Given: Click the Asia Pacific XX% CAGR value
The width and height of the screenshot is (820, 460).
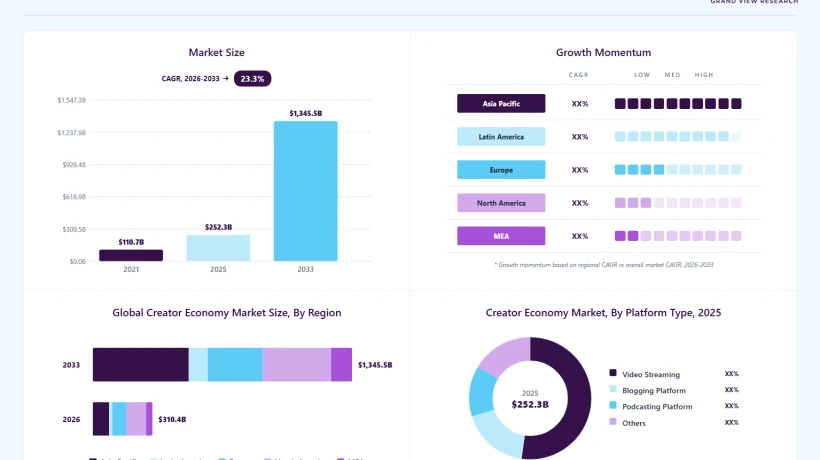Looking at the screenshot, I should pyautogui.click(x=579, y=104).
